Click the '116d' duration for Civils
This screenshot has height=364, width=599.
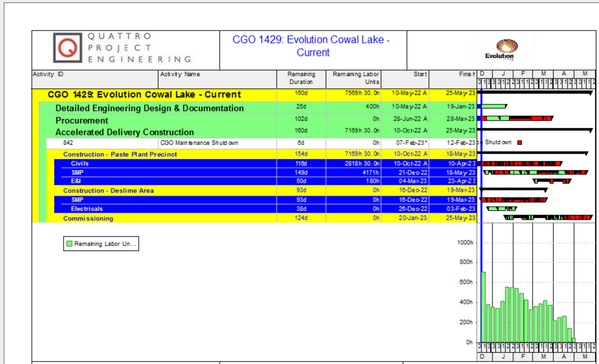pos(301,164)
